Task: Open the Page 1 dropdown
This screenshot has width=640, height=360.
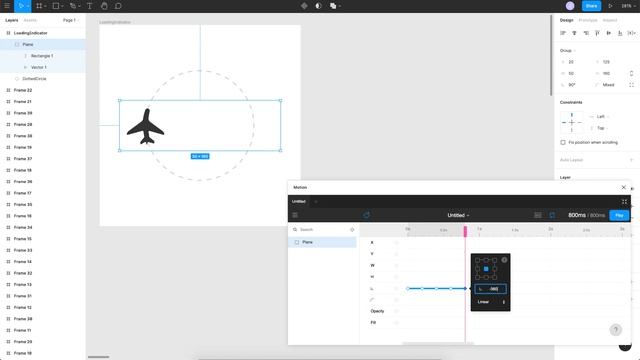Action: click(x=71, y=20)
